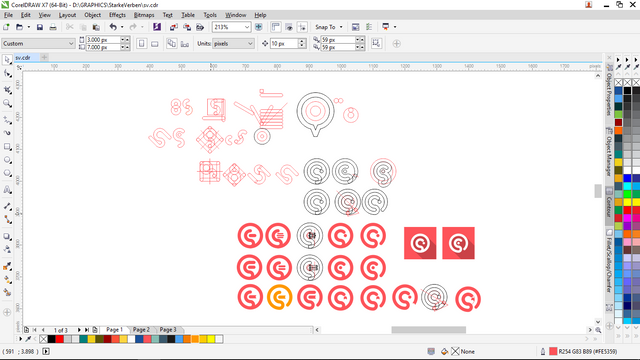Viewport: 640px width, 360px height.
Task: Click the Print icon in toolbar
Action: coord(53,27)
